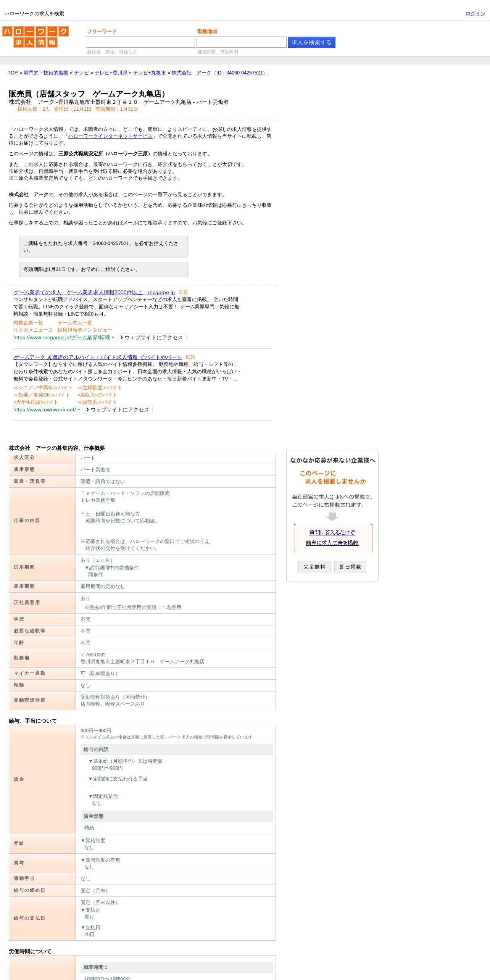The width and height of the screenshot is (490, 980).
Task: Click the 受動喫煙対策 row label
Action: click(x=42, y=701)
